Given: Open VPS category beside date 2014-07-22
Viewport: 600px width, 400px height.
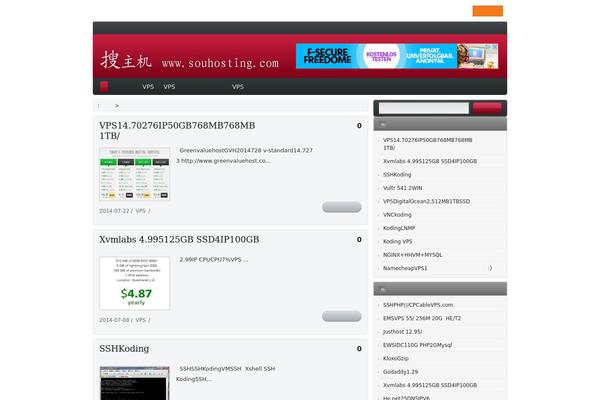Looking at the screenshot, I should pos(140,211).
